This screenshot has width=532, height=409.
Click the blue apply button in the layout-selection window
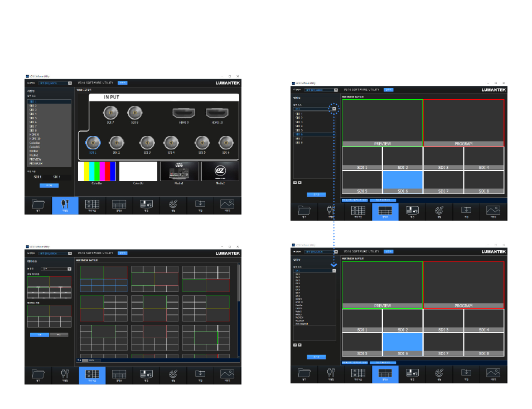coord(40,335)
